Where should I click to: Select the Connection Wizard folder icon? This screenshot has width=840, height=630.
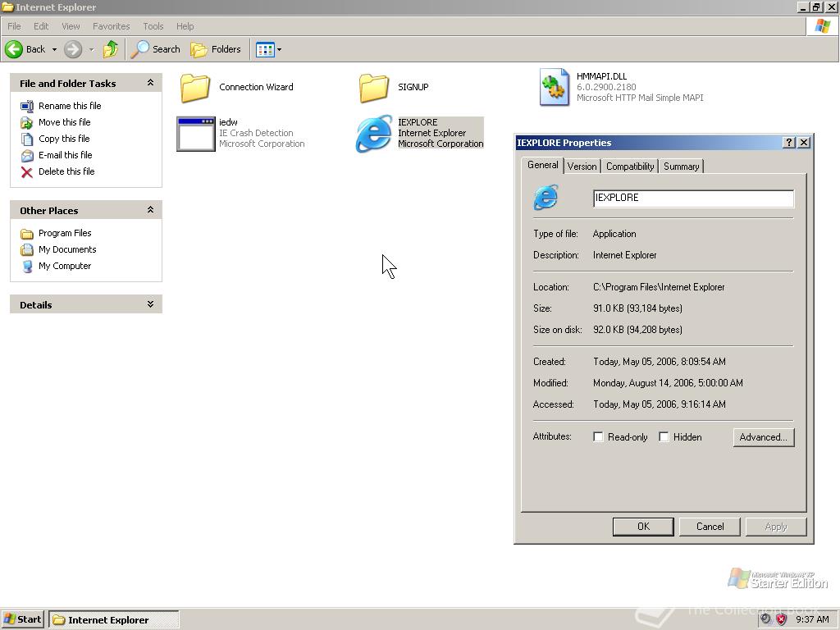point(195,88)
